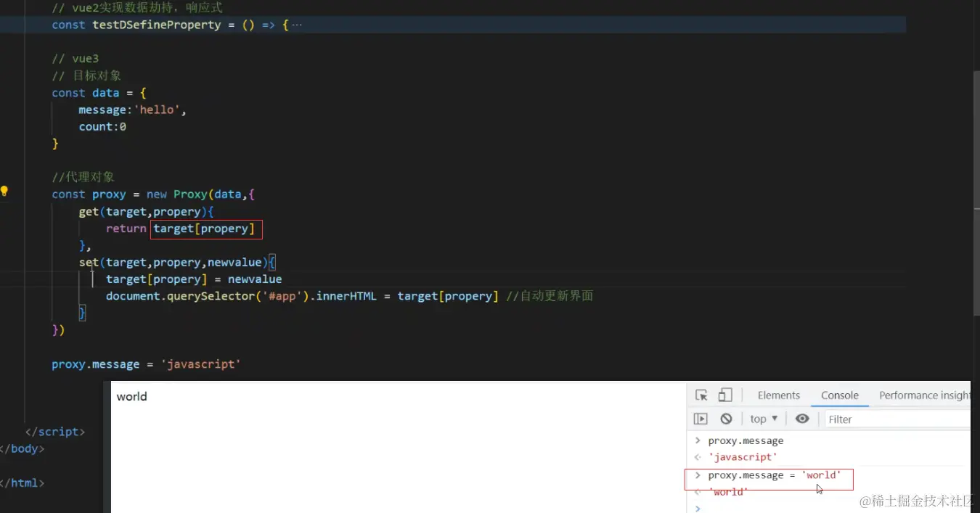This screenshot has height=513, width=980.
Task: Show the console sidebar panel icon
Action: click(701, 419)
